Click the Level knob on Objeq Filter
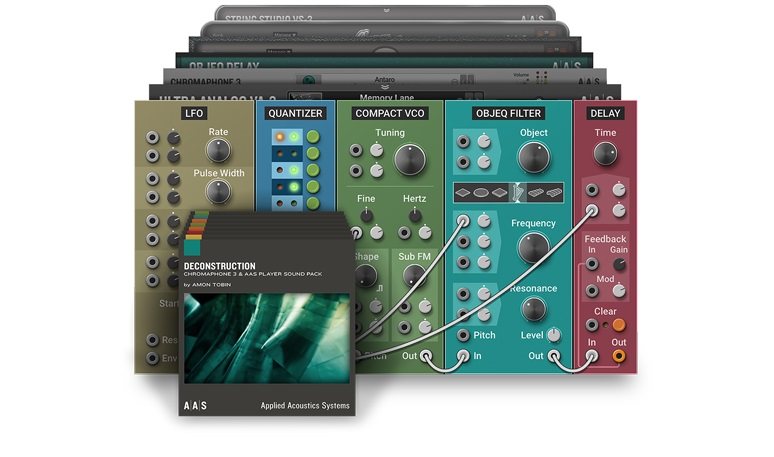The width and height of the screenshot is (774, 457). tap(554, 335)
